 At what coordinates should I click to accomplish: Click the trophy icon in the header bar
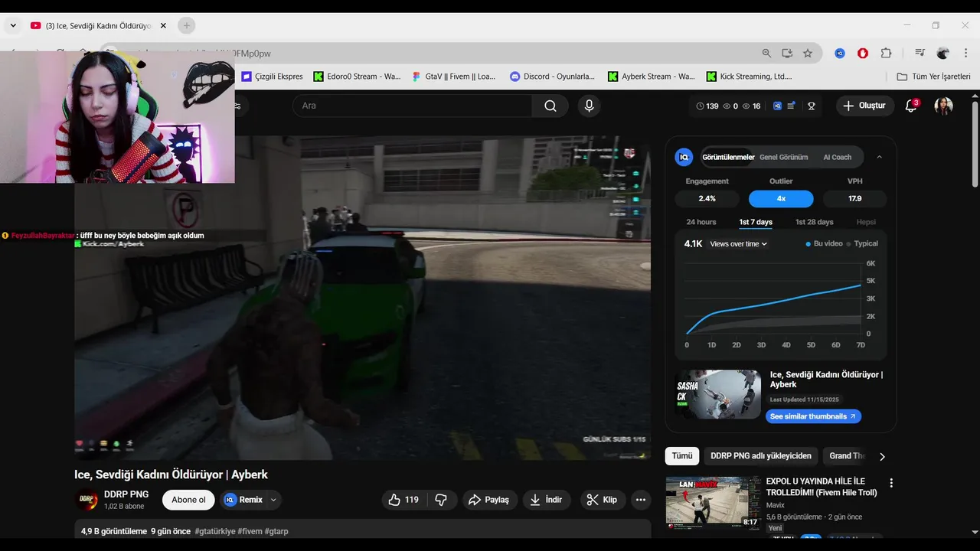[x=812, y=106]
